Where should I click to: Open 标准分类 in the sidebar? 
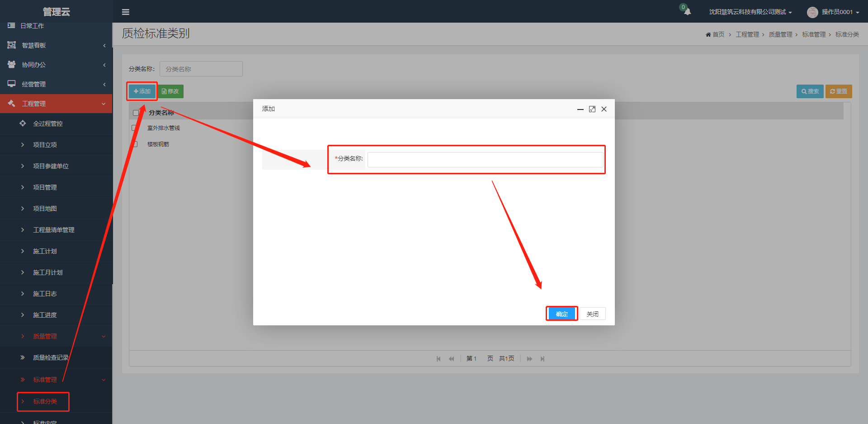45,401
